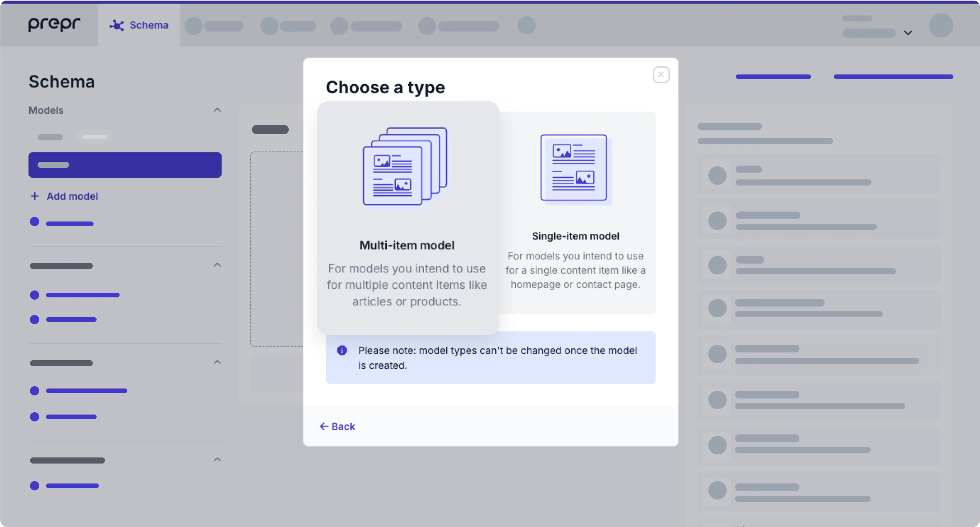The image size is (980, 527).
Task: Open the account dropdown in the top right
Action: (908, 33)
